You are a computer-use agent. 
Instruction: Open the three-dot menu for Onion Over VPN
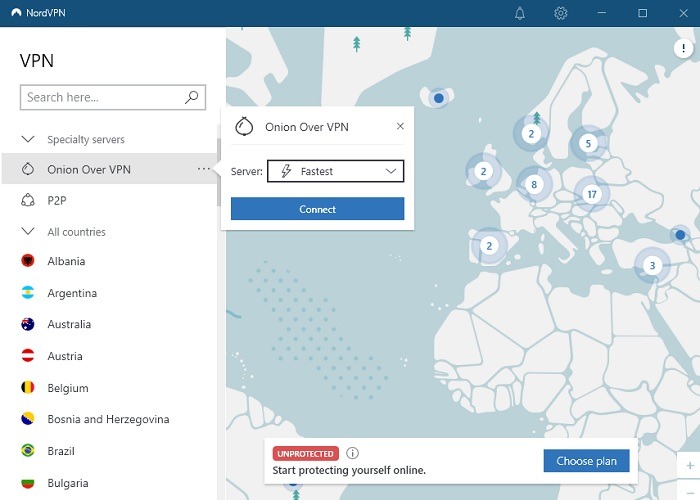tap(204, 169)
